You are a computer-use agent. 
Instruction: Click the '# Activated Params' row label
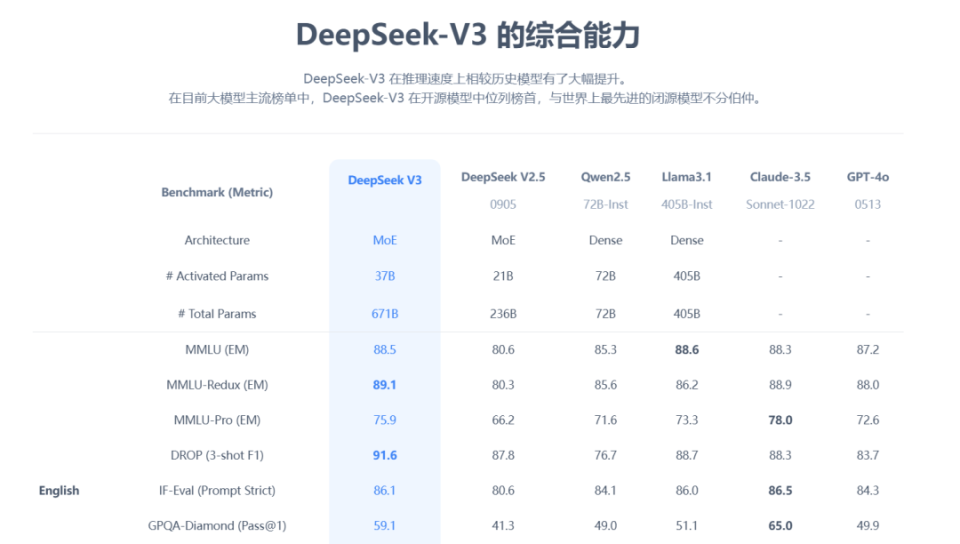(x=217, y=276)
